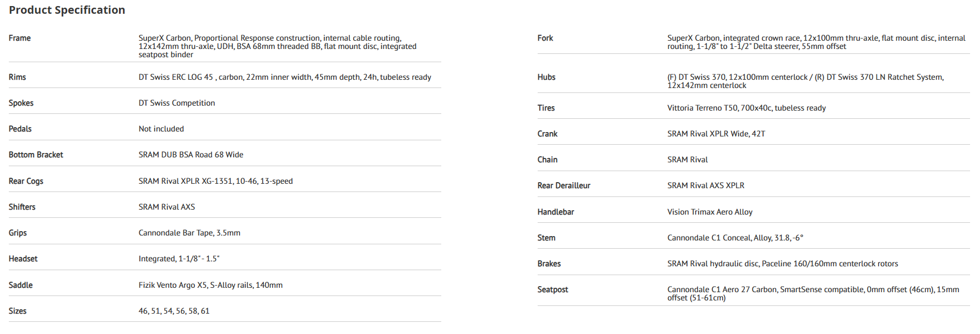Select the DT Swiss Competition spokes value
980x334 pixels.
click(x=177, y=103)
